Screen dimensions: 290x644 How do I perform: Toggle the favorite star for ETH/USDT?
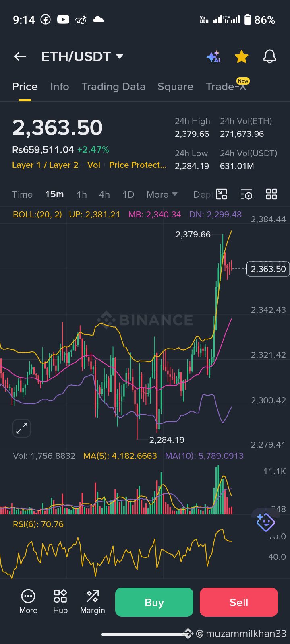[242, 57]
